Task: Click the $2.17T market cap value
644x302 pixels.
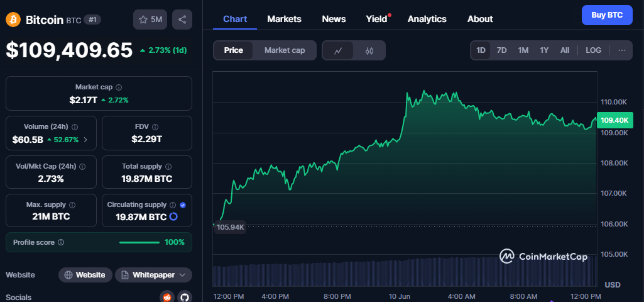Action: click(x=84, y=99)
